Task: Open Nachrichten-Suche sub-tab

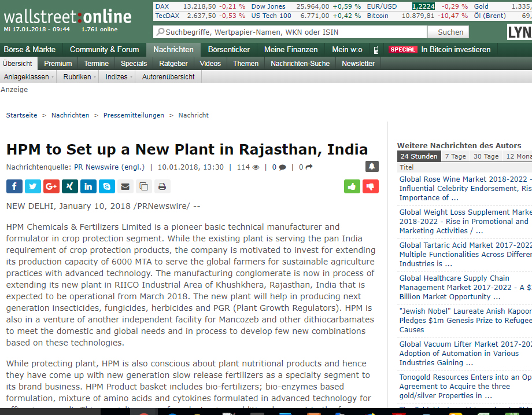Action: pyautogui.click(x=300, y=64)
